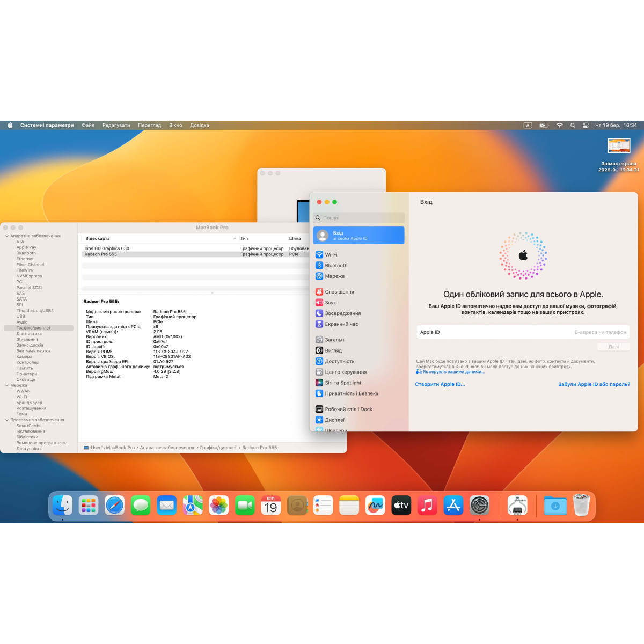This screenshot has width=644, height=644.
Task: Open input source menu in menu bar
Action: 528,125
